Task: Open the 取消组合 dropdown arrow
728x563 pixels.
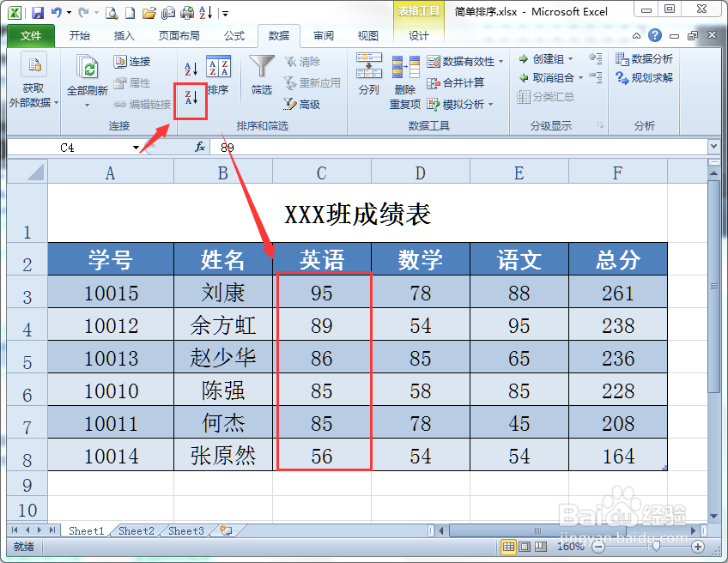Action: tap(581, 78)
